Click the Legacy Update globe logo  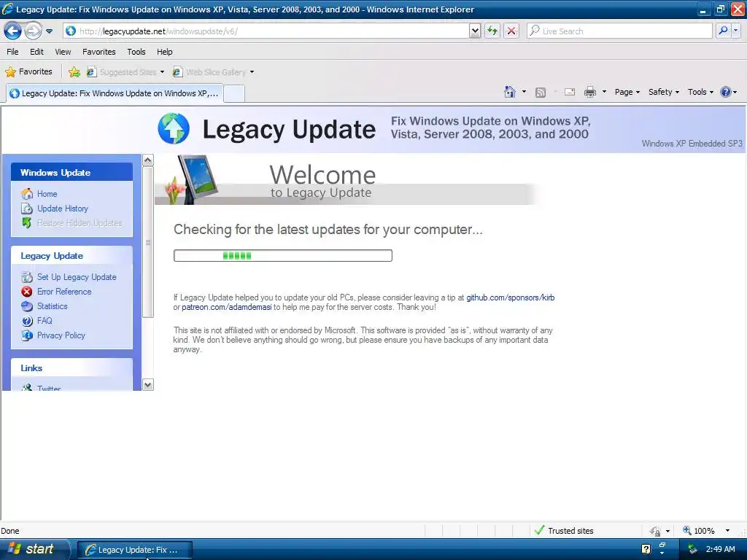click(174, 128)
